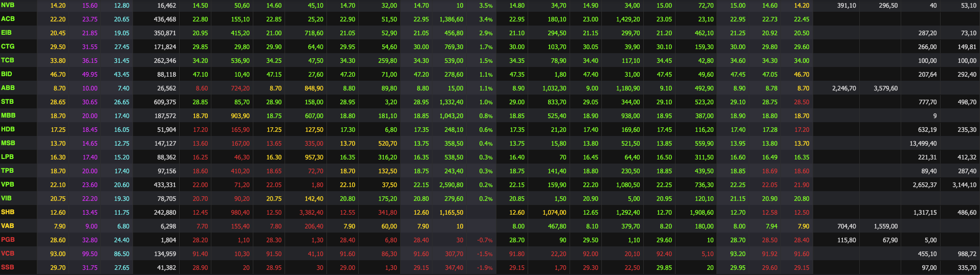Click the BID ticker symbol
Screen dimensions: 980x275
pos(6,74)
